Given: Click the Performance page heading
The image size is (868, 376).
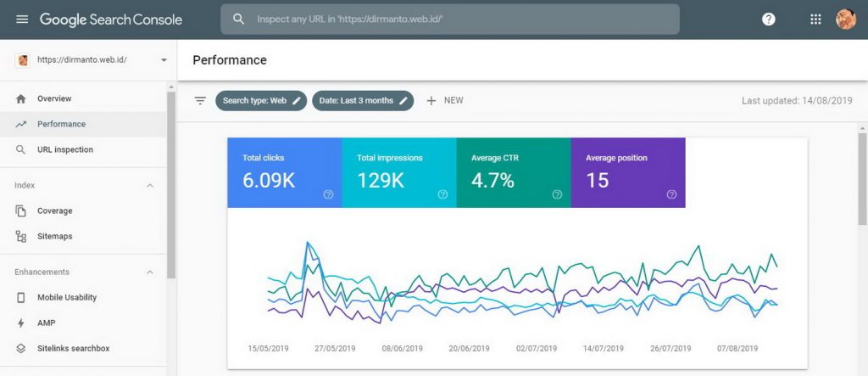Looking at the screenshot, I should click(x=230, y=60).
